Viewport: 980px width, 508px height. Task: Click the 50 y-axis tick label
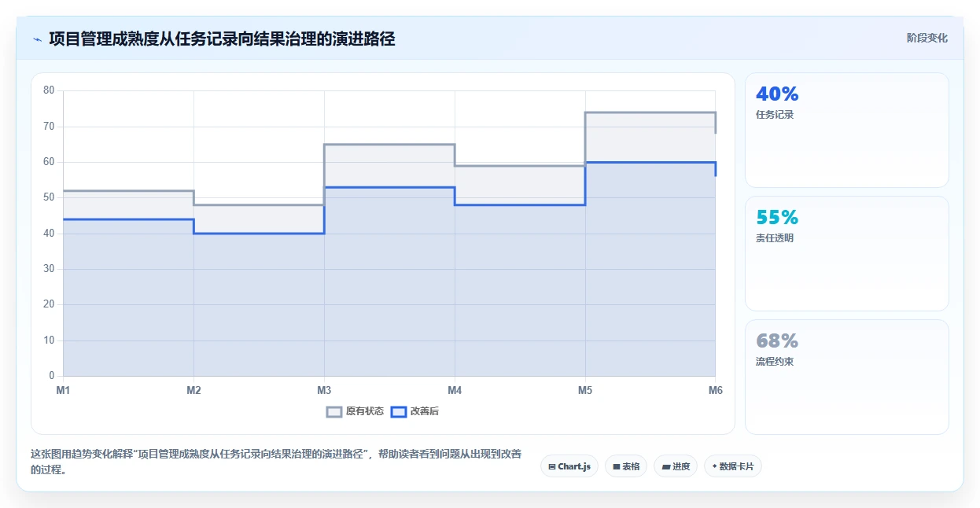point(49,197)
